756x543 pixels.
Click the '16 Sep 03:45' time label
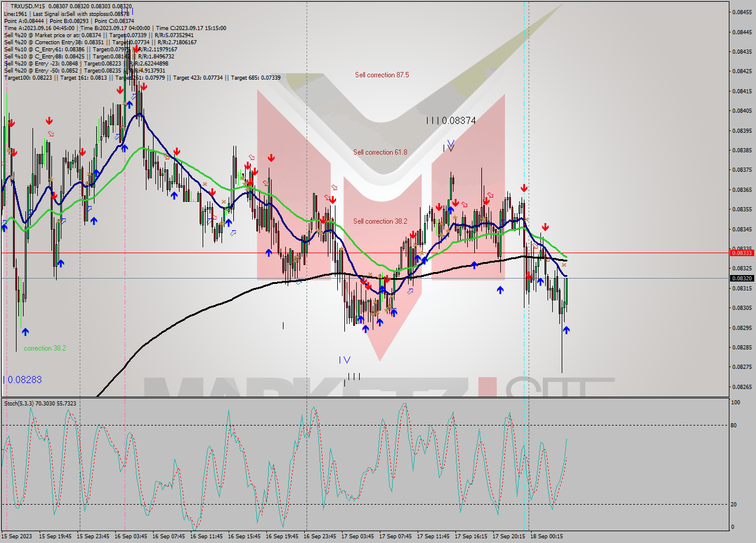131,536
